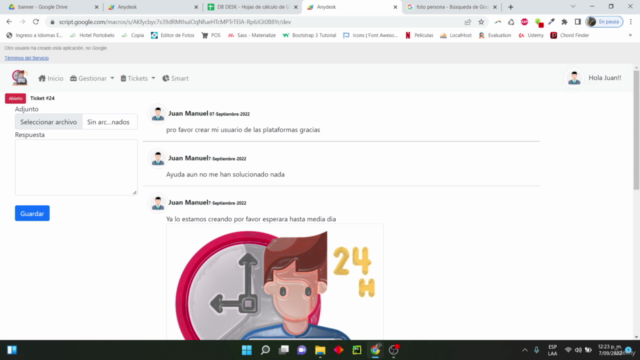Click avatar of 'Ya lo estamos creando' message
The width and height of the screenshot is (640, 360).
tap(158, 203)
